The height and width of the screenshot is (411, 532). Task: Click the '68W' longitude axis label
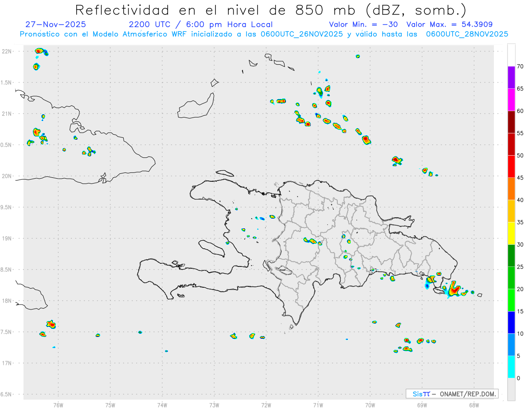pyautogui.click(x=474, y=405)
